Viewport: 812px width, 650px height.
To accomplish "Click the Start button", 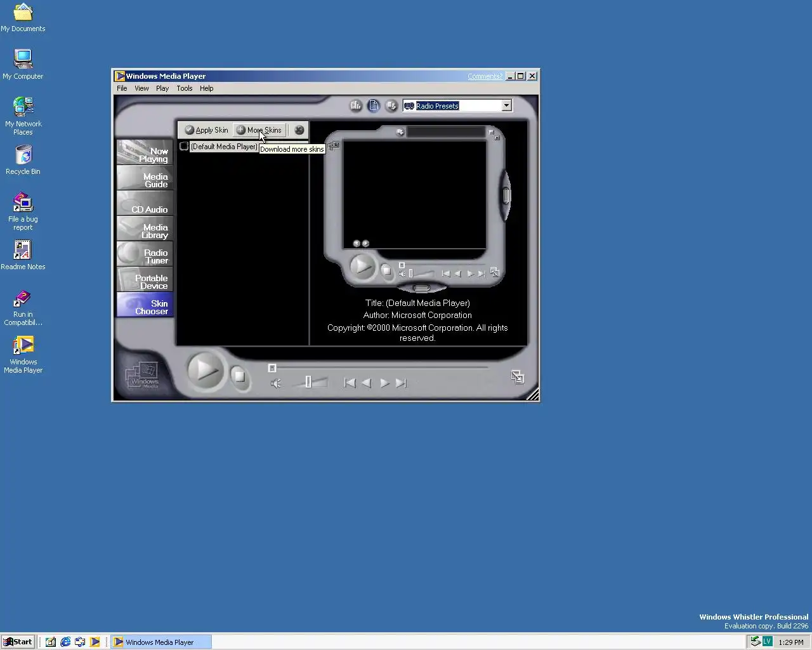I will (x=18, y=642).
